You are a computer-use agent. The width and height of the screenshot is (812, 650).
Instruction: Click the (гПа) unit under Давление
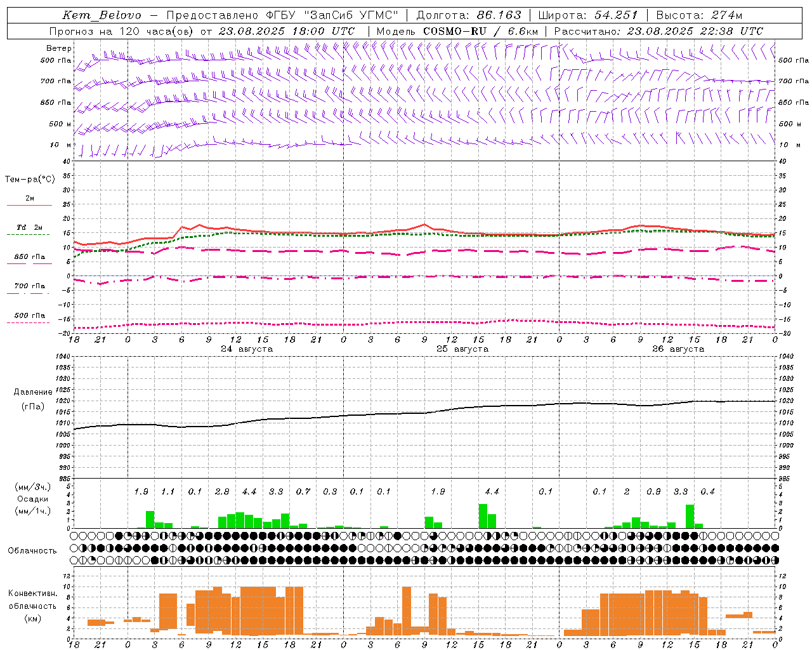coord(33,407)
